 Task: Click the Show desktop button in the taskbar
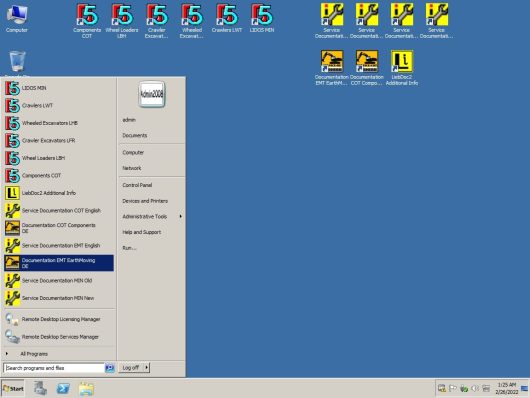525,388
